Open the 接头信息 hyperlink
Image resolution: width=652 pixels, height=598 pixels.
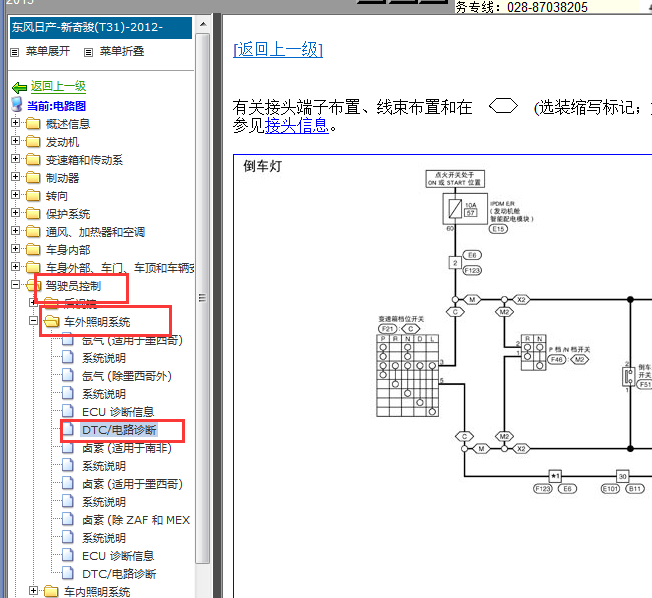(x=296, y=125)
